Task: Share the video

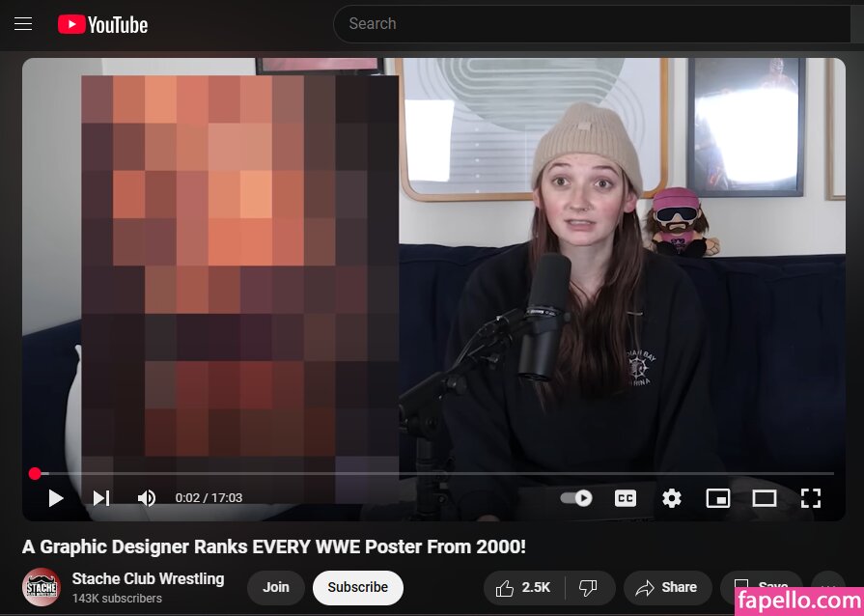Action: tap(667, 587)
